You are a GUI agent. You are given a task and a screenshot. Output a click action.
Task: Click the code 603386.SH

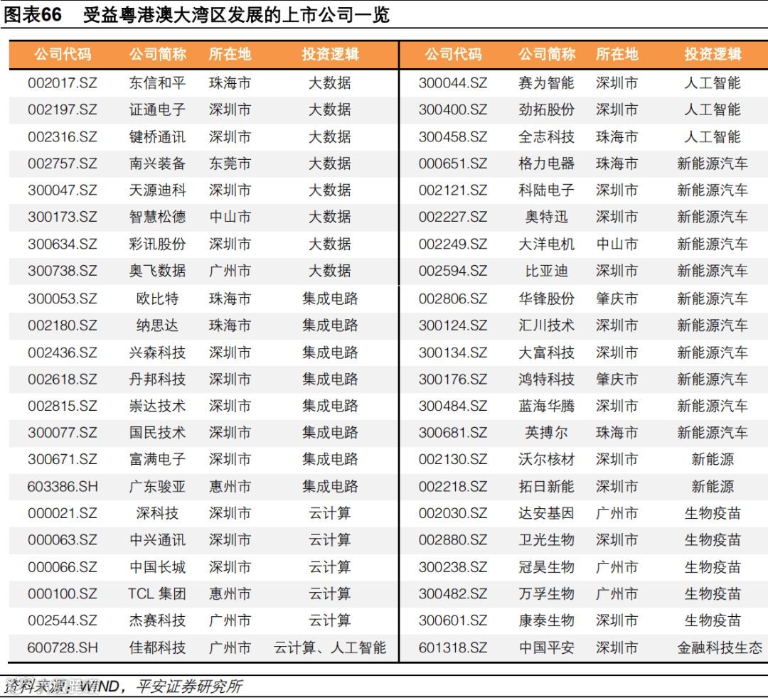click(62, 486)
